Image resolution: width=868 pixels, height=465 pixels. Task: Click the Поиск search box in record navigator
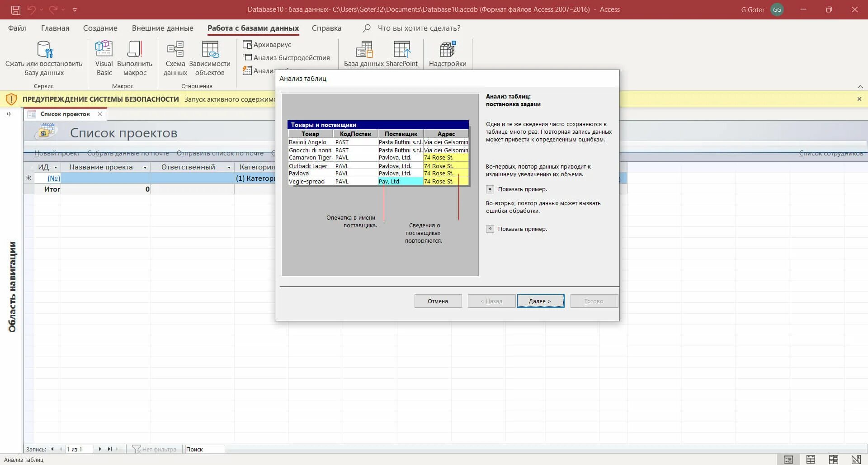[204, 449]
